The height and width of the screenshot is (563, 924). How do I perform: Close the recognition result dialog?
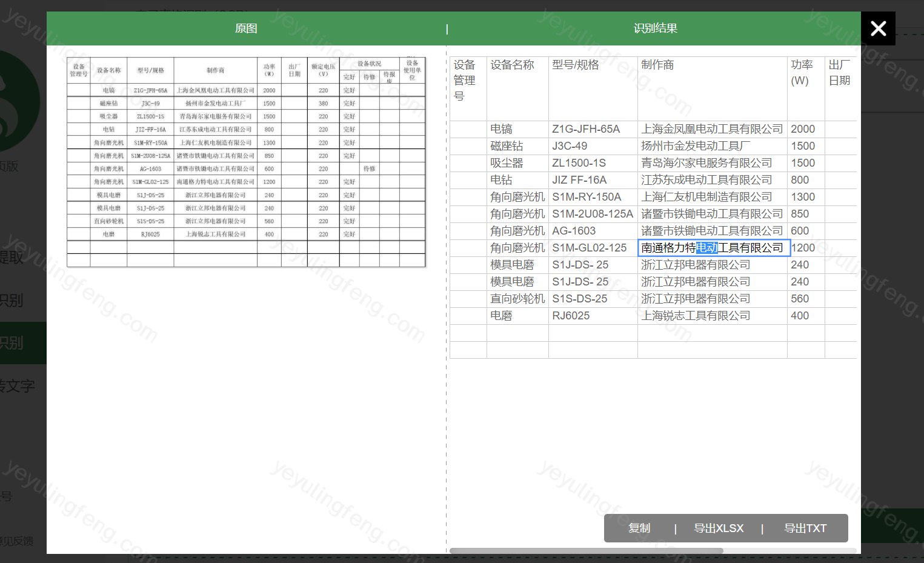click(x=878, y=28)
